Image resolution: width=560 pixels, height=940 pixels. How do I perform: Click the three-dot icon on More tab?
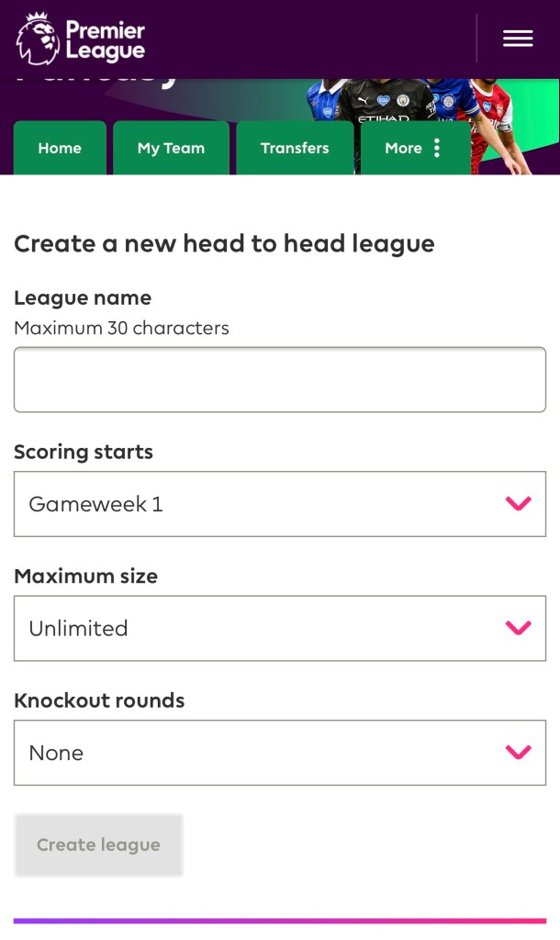[437, 148]
